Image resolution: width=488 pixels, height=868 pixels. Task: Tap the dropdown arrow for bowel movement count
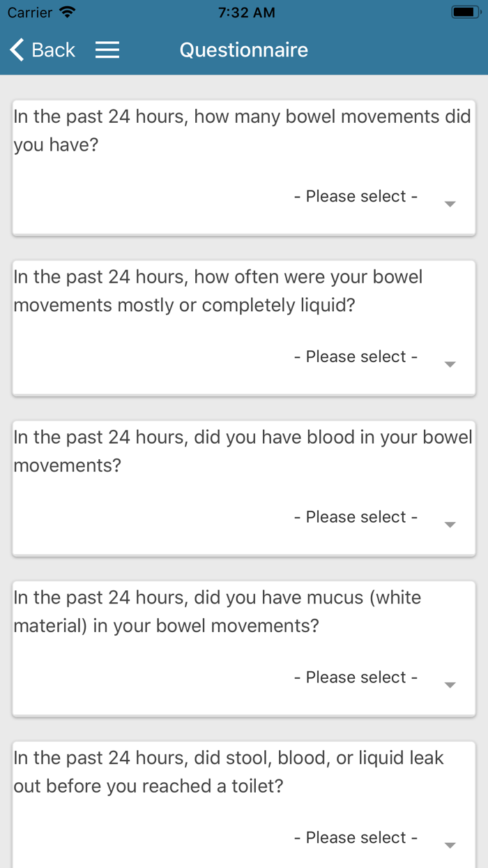pyautogui.click(x=450, y=204)
